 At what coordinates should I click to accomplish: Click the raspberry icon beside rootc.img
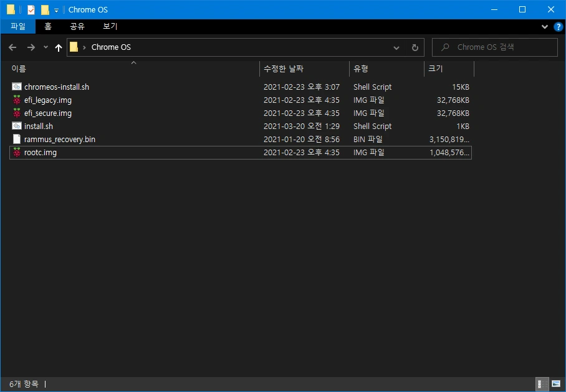coord(17,152)
